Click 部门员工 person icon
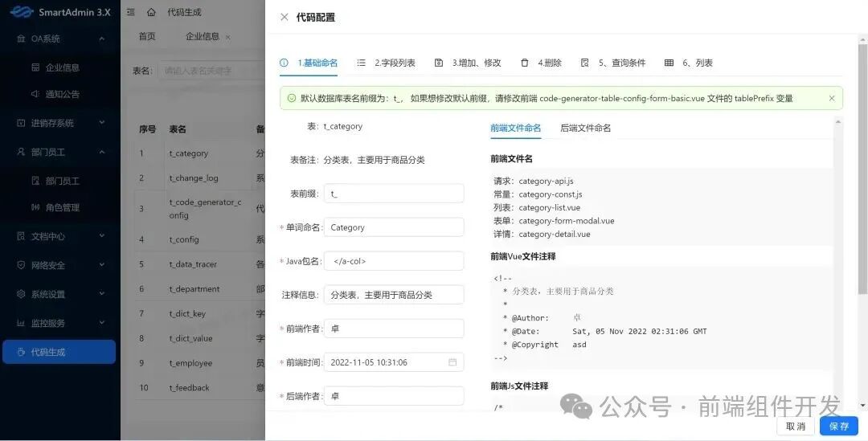 [21, 152]
